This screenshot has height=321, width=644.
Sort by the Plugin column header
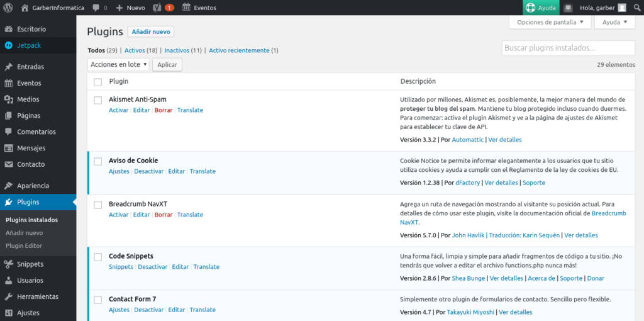click(x=119, y=81)
